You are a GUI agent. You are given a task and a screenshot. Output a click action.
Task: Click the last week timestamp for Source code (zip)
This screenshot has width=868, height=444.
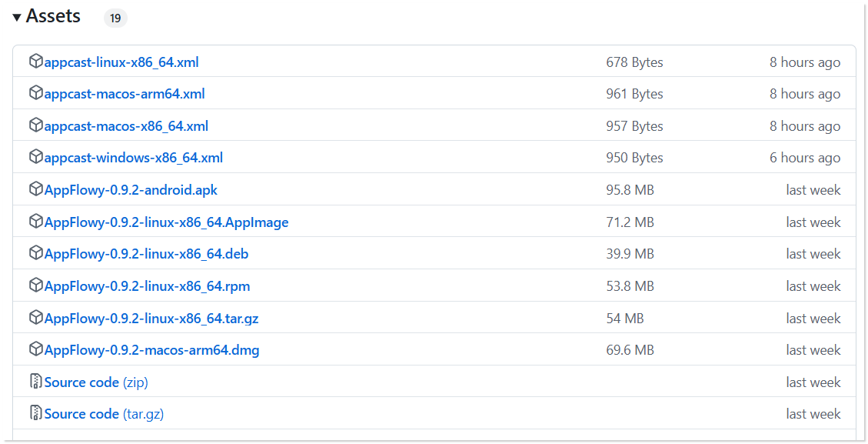813,382
